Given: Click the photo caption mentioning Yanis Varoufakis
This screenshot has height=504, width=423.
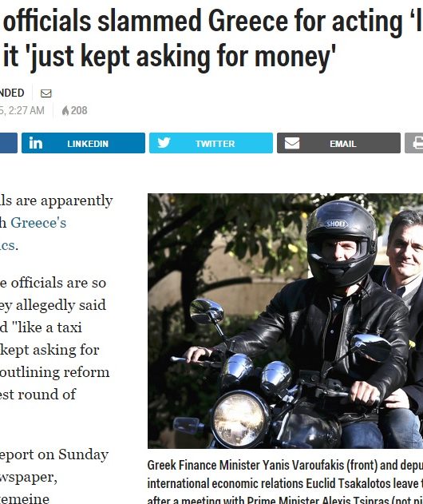Looking at the screenshot, I should pyautogui.click(x=285, y=482).
